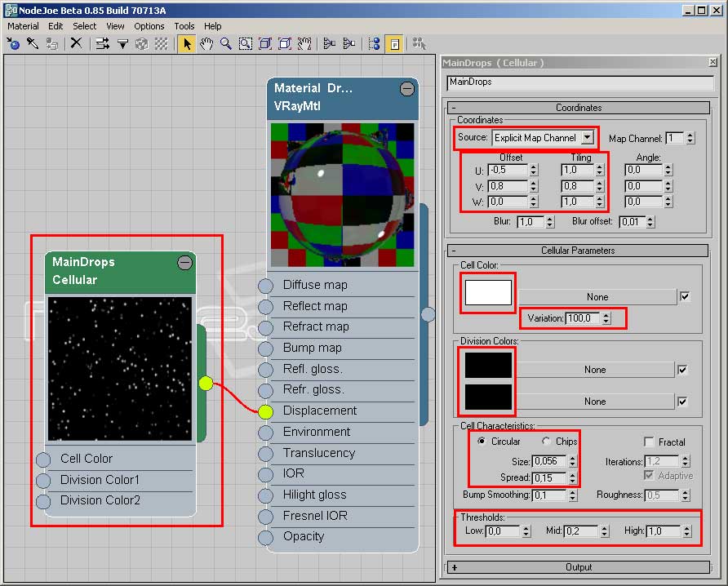
Task: Click the zoom region tool icon
Action: 246,43
